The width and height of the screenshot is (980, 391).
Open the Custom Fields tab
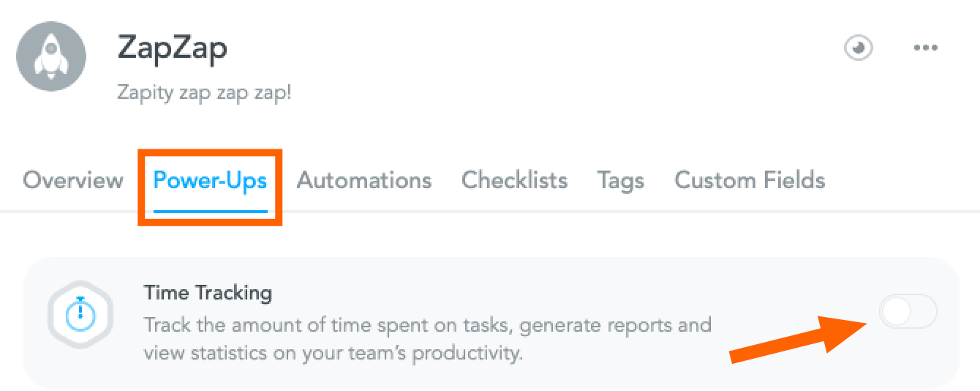750,180
